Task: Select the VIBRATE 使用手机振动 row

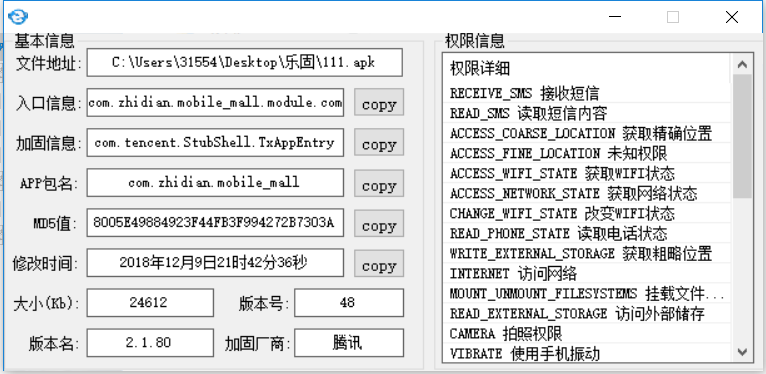Action: pos(586,353)
